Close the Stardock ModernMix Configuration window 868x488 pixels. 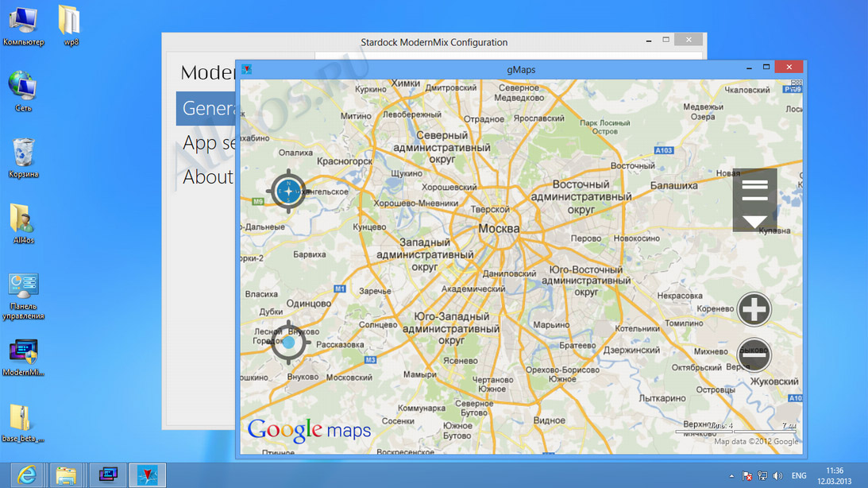tap(689, 40)
